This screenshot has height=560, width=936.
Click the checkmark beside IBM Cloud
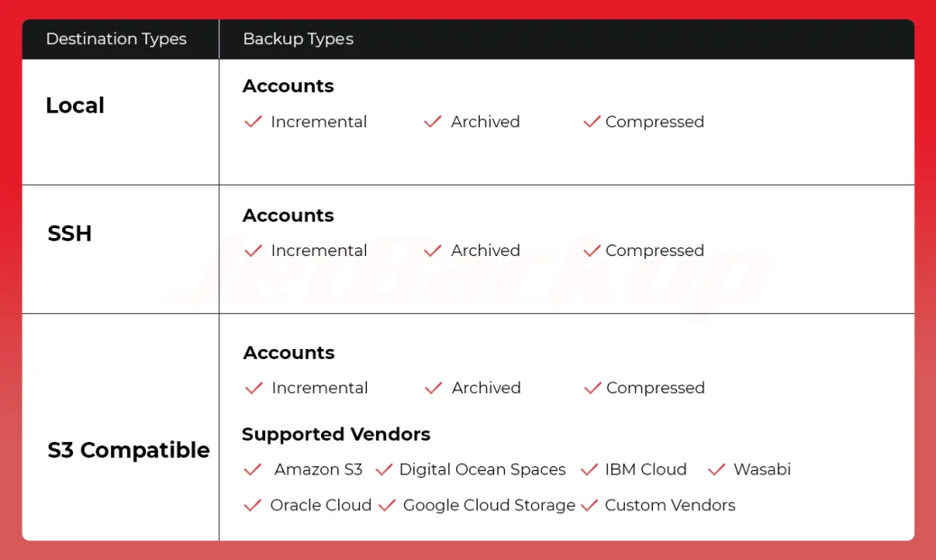tap(590, 470)
